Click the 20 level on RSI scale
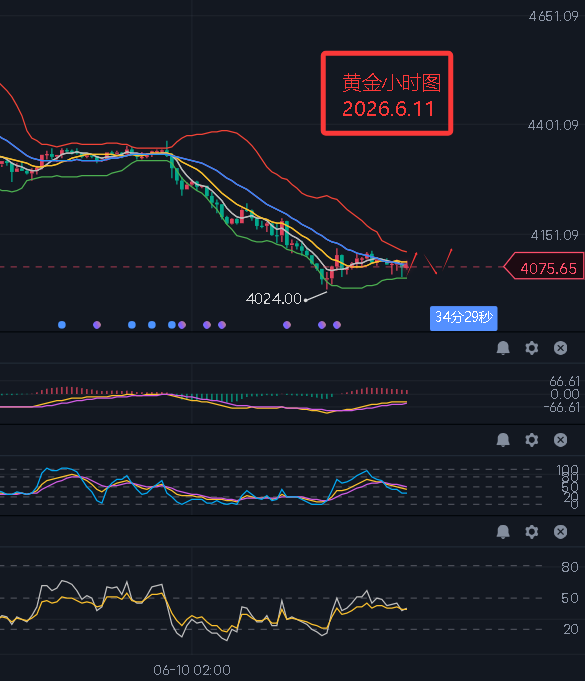Image resolution: width=585 pixels, height=681 pixels. click(569, 629)
